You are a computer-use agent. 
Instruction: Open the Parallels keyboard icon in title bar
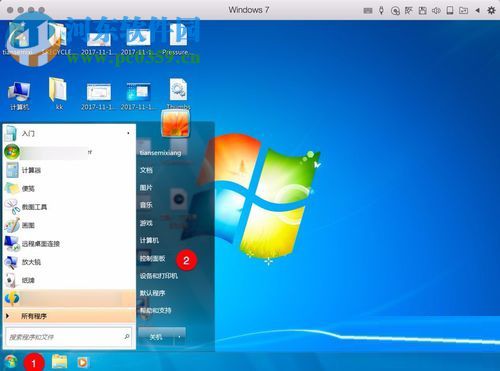(x=368, y=11)
